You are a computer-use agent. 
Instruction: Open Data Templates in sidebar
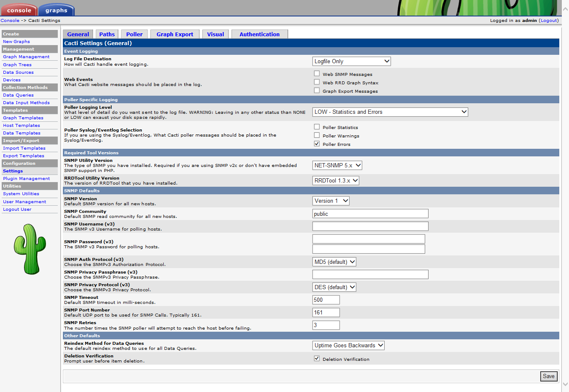pyautogui.click(x=22, y=133)
